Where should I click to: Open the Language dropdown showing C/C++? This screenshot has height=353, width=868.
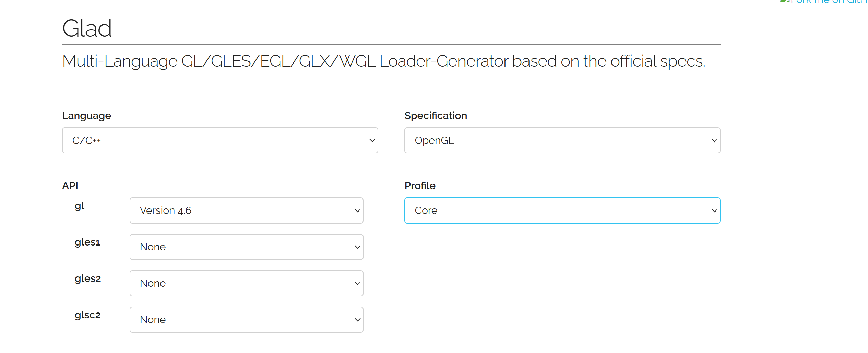tap(220, 140)
